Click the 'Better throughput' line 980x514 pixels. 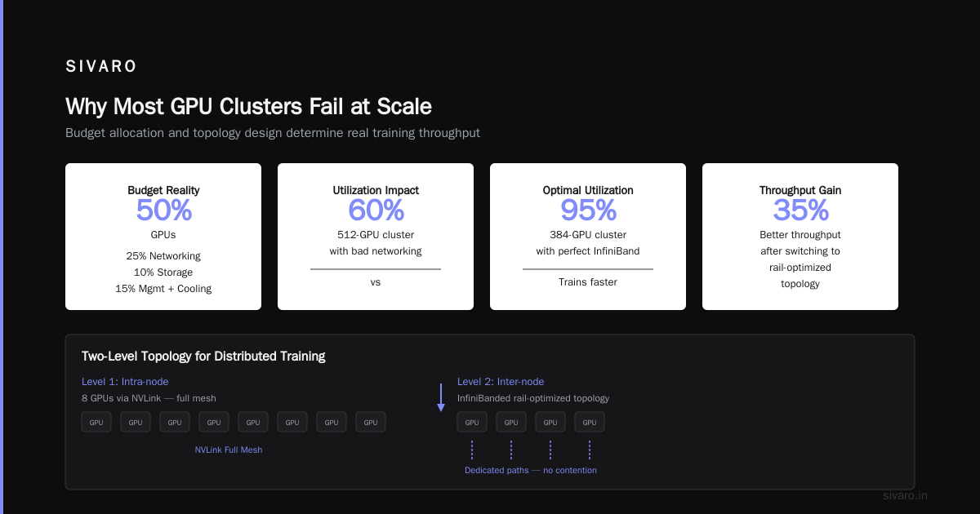[x=800, y=235]
